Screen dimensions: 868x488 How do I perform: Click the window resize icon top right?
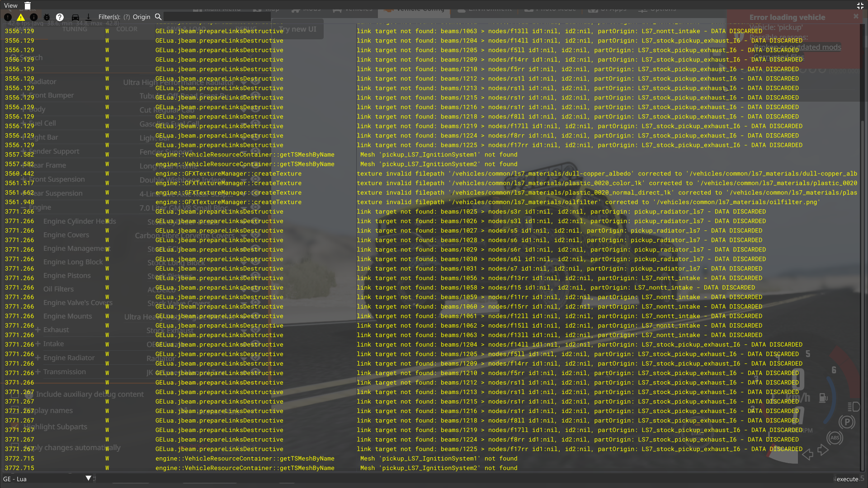[x=860, y=6]
